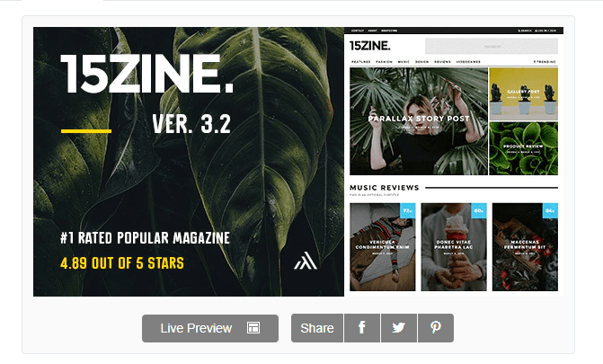Open the Live Preview button
Viewport: 603px width, 364px height.
point(210,328)
